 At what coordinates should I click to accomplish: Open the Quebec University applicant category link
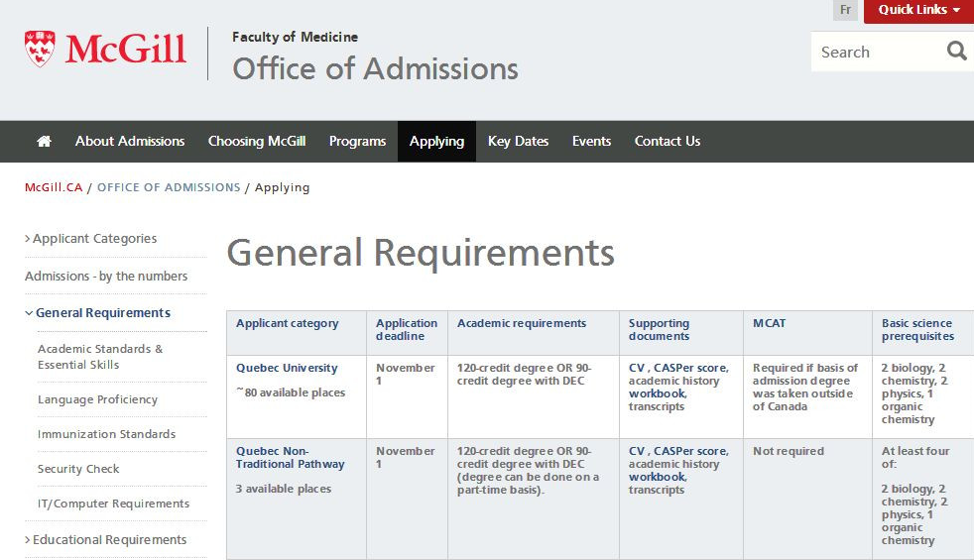(287, 369)
